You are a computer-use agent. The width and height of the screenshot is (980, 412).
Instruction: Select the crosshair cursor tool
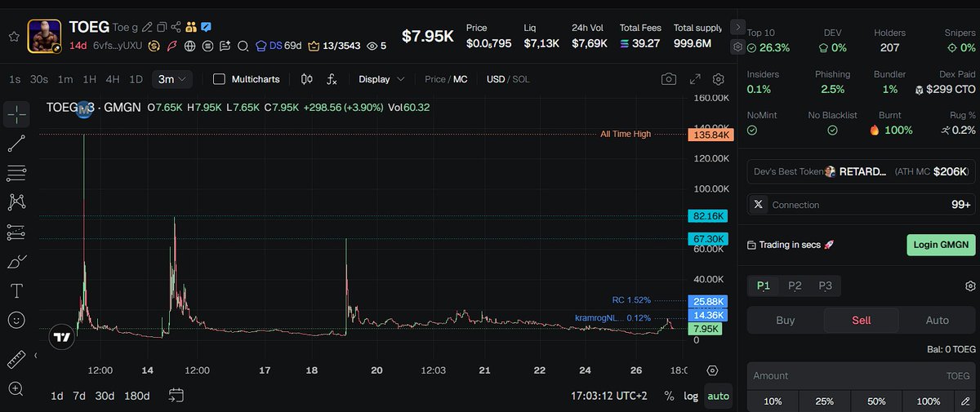click(x=16, y=115)
